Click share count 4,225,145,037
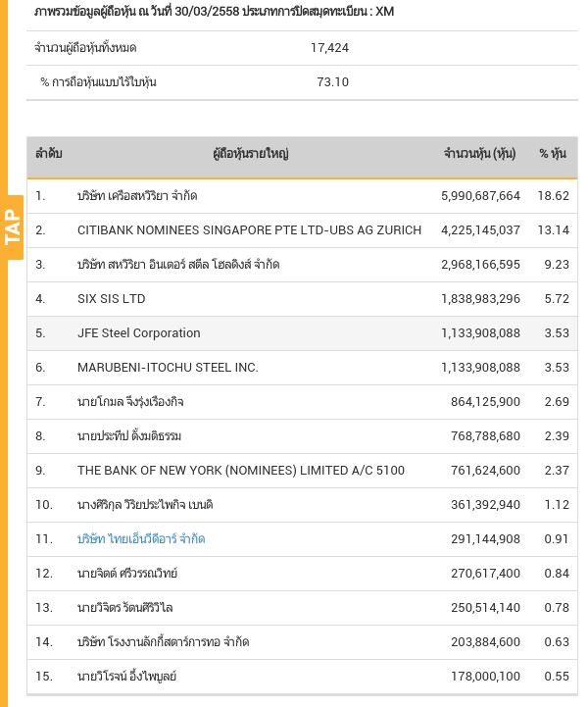 tap(480, 230)
